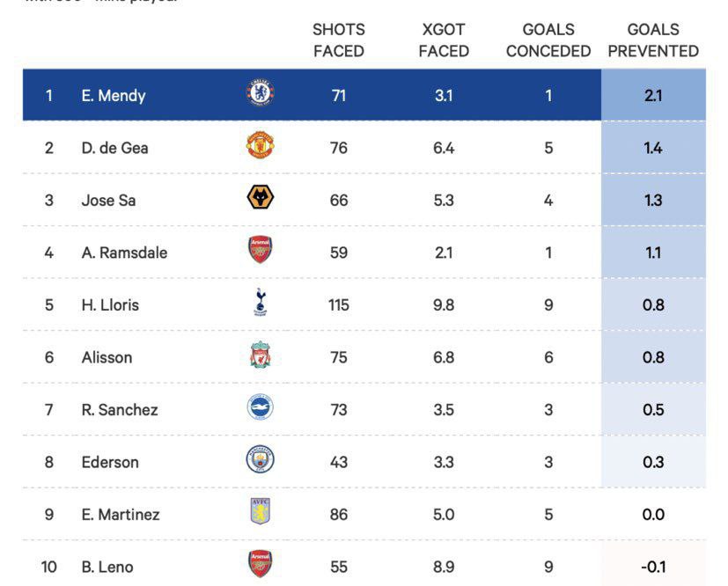
Task: Click the Ederson row name
Action: pos(110,462)
